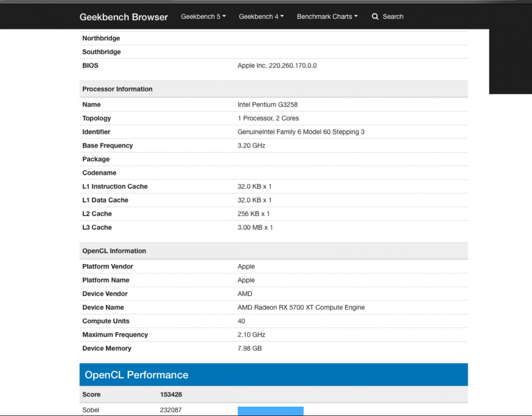Click the 'Sobel' benchmark row label
The width and height of the screenshot is (532, 416).
90,410
